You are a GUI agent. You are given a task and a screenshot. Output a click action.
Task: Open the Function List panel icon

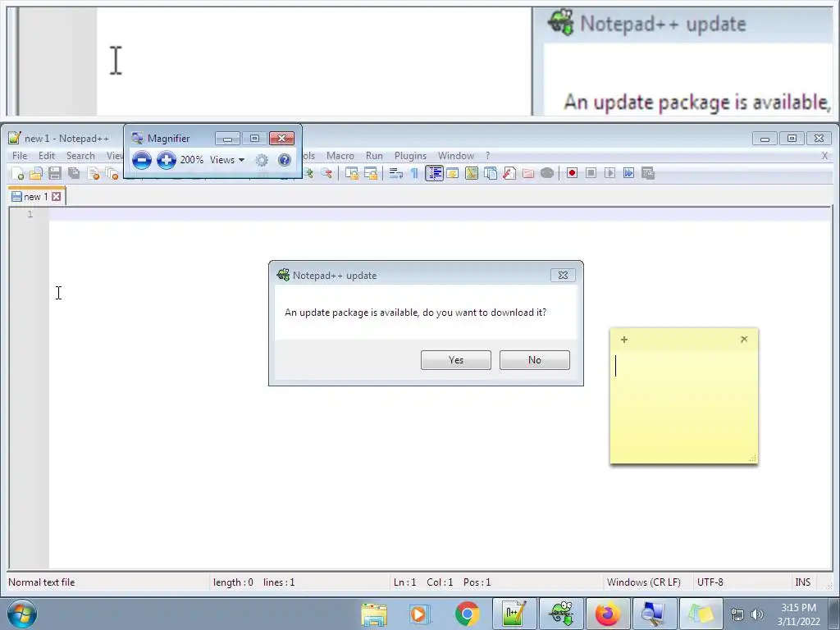point(509,173)
